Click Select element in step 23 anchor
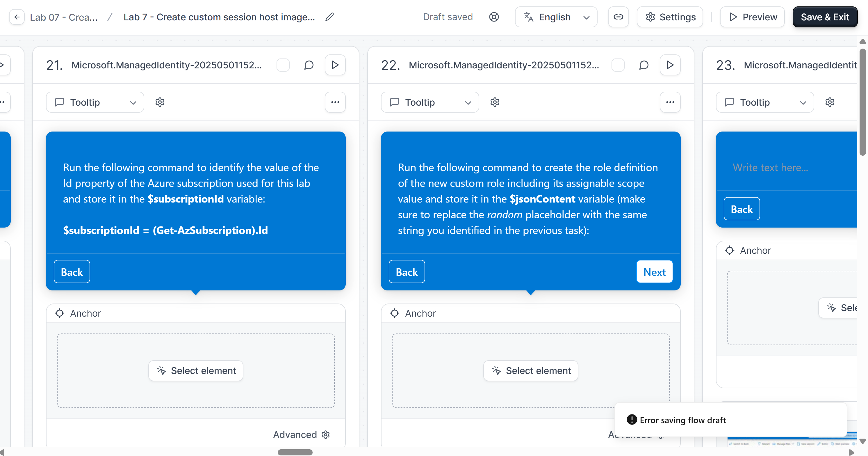Image resolution: width=868 pixels, height=456 pixels. coord(838,308)
